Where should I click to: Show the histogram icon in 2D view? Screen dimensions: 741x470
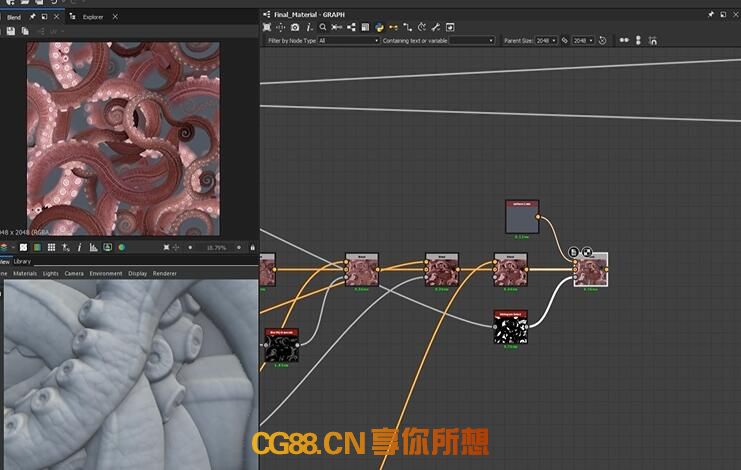point(94,247)
